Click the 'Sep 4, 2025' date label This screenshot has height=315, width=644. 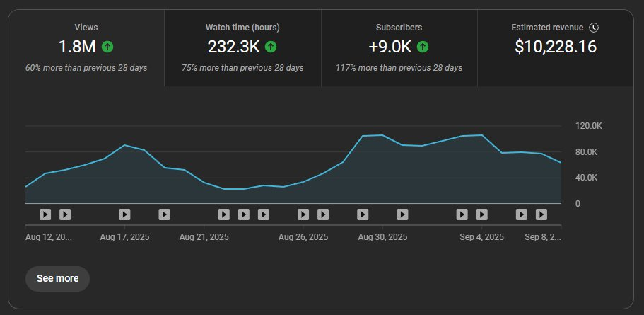[482, 237]
